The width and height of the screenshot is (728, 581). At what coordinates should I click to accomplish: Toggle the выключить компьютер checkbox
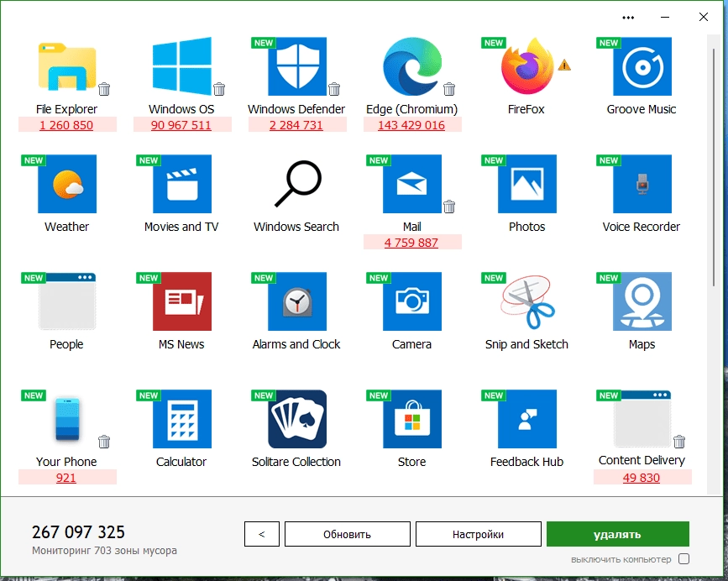[x=683, y=558]
